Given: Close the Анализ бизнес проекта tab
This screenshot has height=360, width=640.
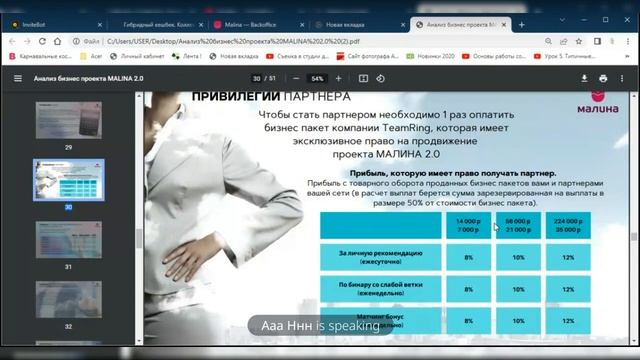Looking at the screenshot, I should 504,25.
